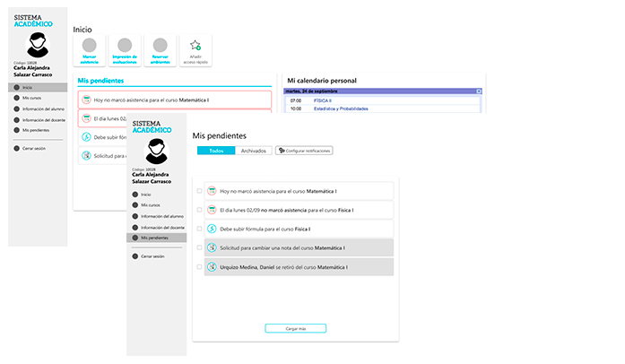Click the icon beside 'Debe subir fórmula' in the front list

click(212, 229)
